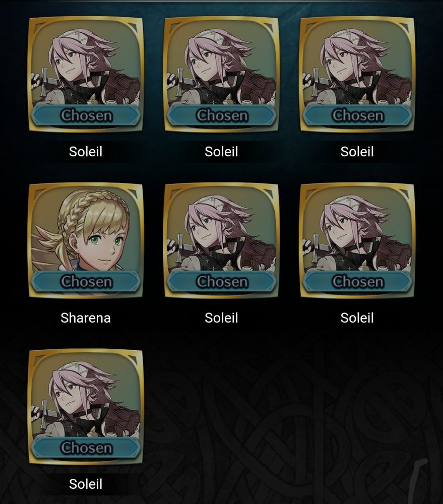Toggle Chosen badge on first top-row Soleil
The image size is (443, 504).
pos(86,115)
